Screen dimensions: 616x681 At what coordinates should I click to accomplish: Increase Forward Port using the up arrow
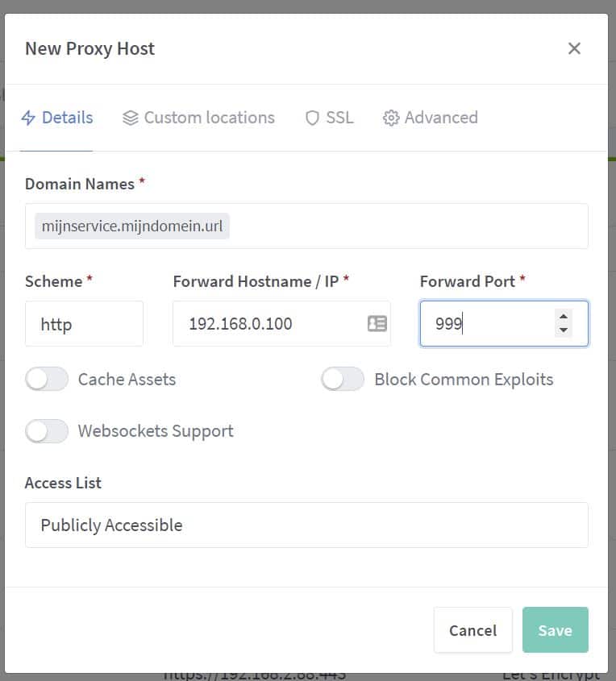564,317
